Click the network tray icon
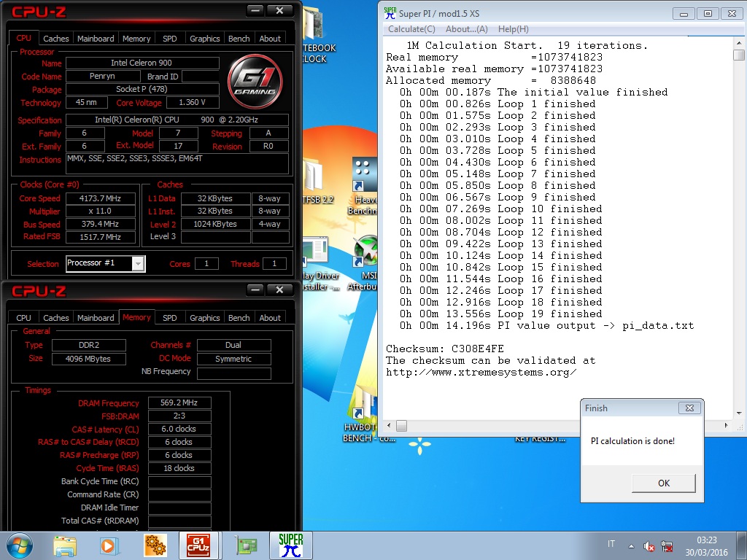Image resolution: width=747 pixels, height=560 pixels. [x=667, y=545]
